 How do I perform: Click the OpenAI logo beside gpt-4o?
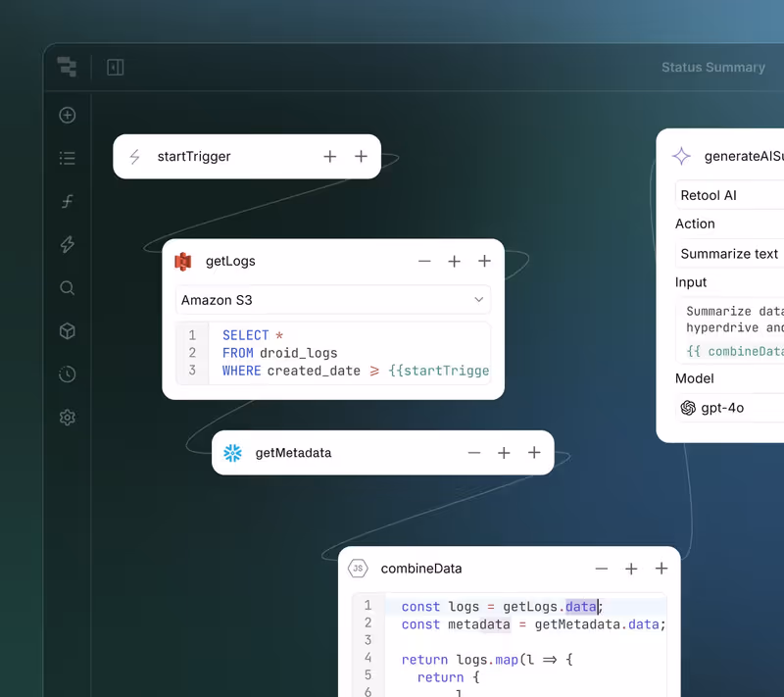click(x=688, y=408)
